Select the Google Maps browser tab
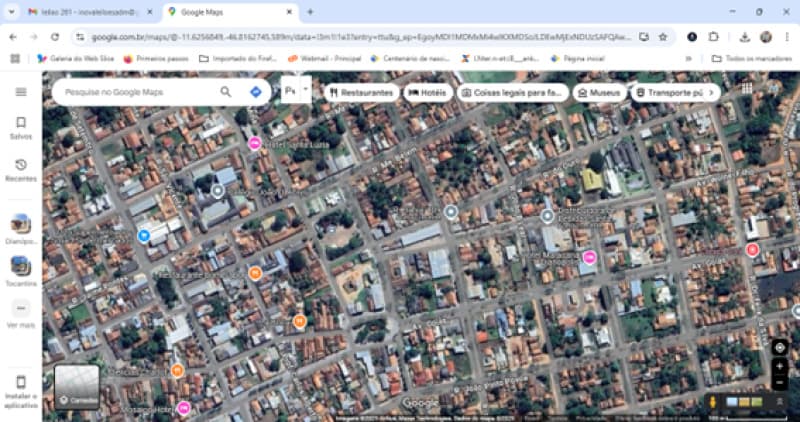This screenshot has height=422, width=800. 224,12
